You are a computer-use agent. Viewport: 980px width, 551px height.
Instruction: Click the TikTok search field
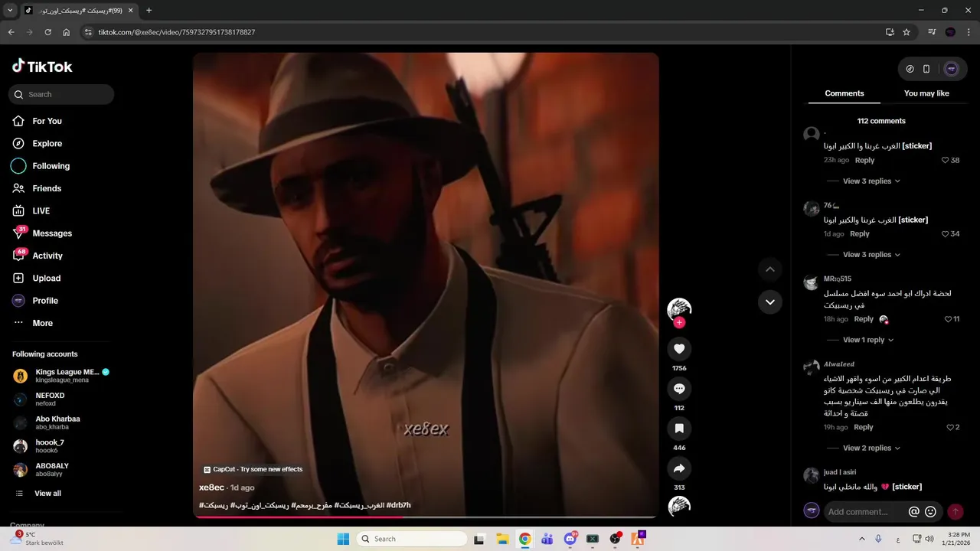point(61,94)
